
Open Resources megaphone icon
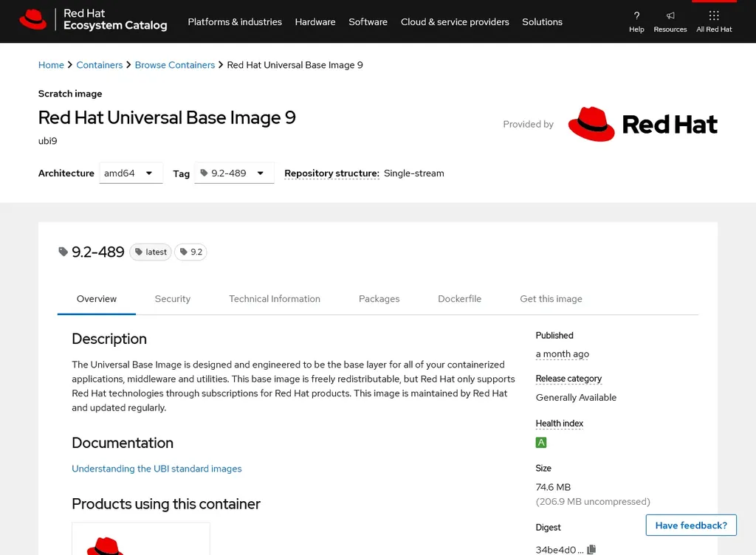point(670,15)
